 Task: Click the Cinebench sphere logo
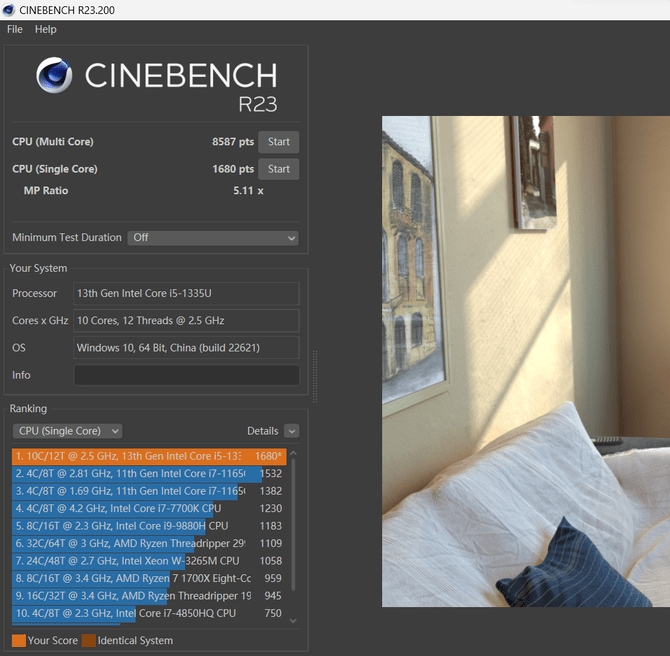point(56,77)
